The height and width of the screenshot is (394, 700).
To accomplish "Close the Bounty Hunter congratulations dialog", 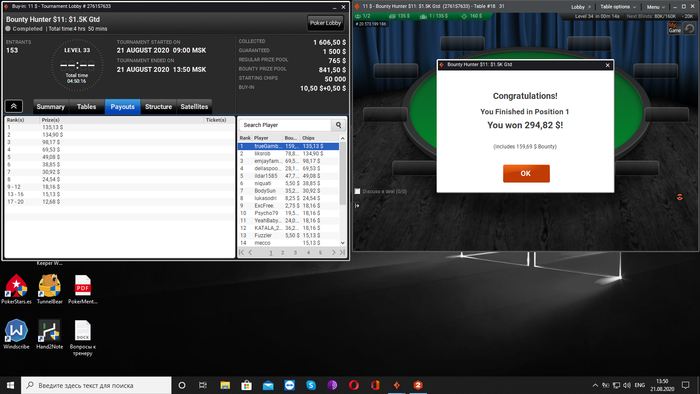I will pyautogui.click(x=608, y=65).
